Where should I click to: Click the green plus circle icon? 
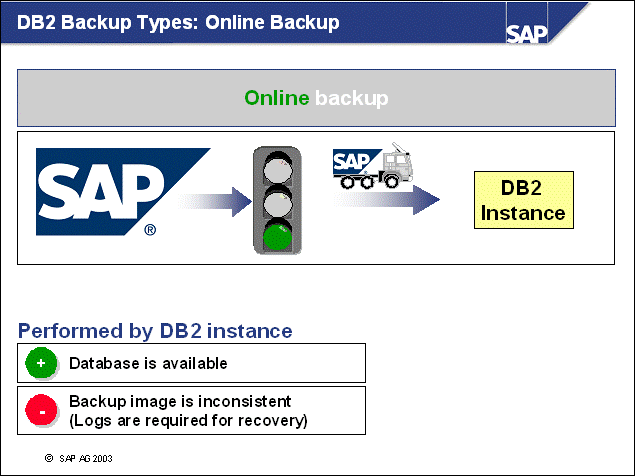tap(41, 363)
